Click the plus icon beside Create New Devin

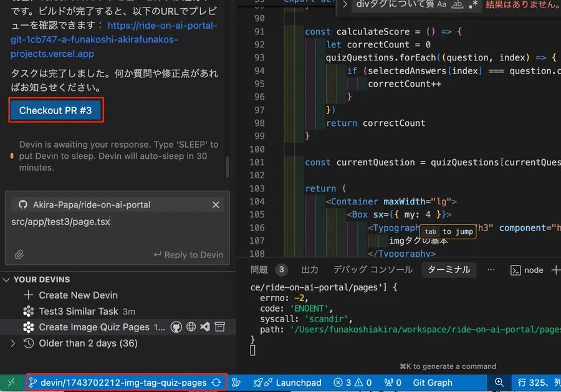28,295
